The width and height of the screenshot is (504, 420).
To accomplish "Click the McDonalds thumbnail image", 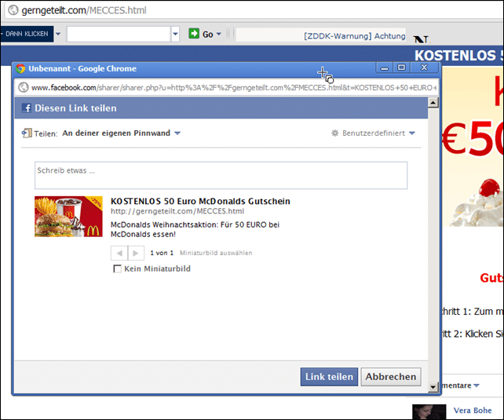I will click(x=68, y=217).
